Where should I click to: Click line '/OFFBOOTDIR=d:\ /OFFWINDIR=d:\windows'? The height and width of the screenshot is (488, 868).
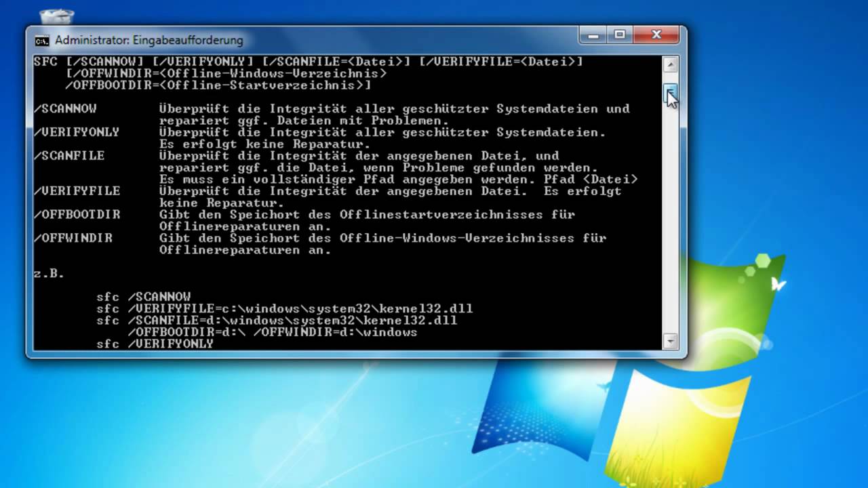[x=273, y=333]
